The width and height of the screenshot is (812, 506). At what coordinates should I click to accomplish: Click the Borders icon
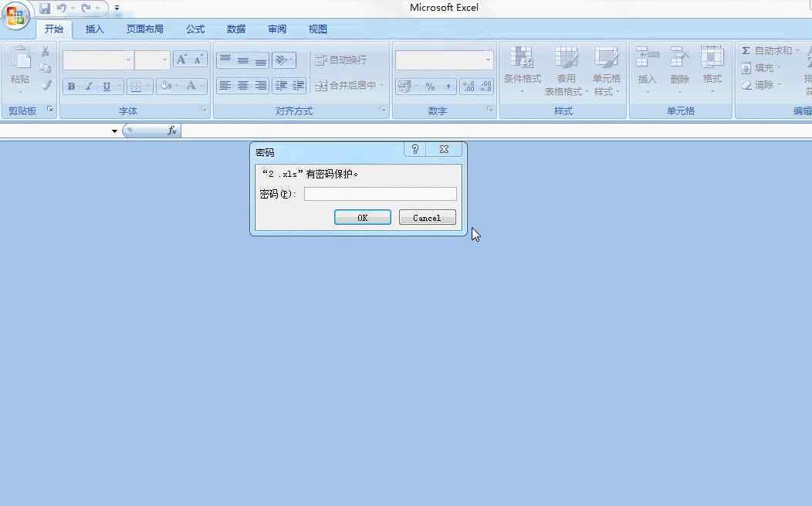click(136, 86)
